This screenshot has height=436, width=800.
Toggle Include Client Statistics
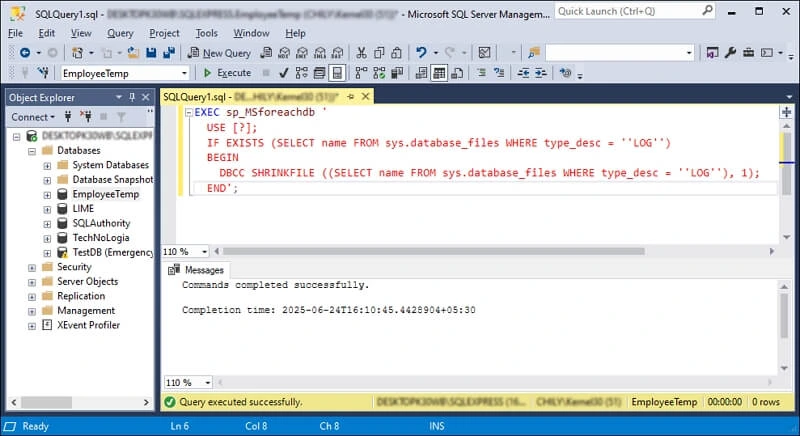click(397, 73)
